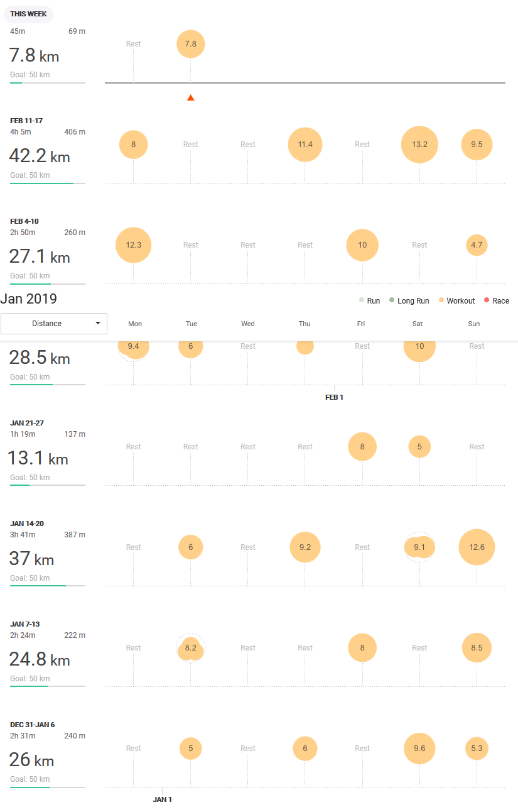
Task: Click the dropdown arrow beside Distance
Action: [x=97, y=324]
